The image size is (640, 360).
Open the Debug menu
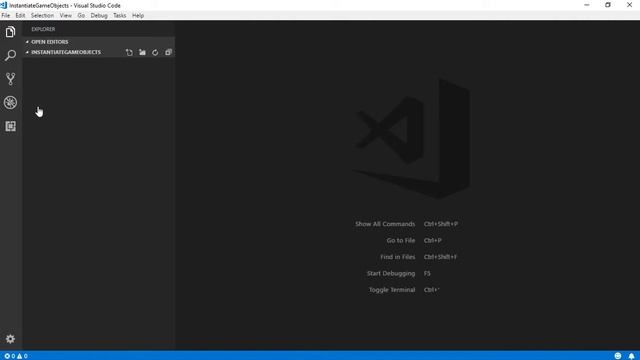tap(99, 16)
